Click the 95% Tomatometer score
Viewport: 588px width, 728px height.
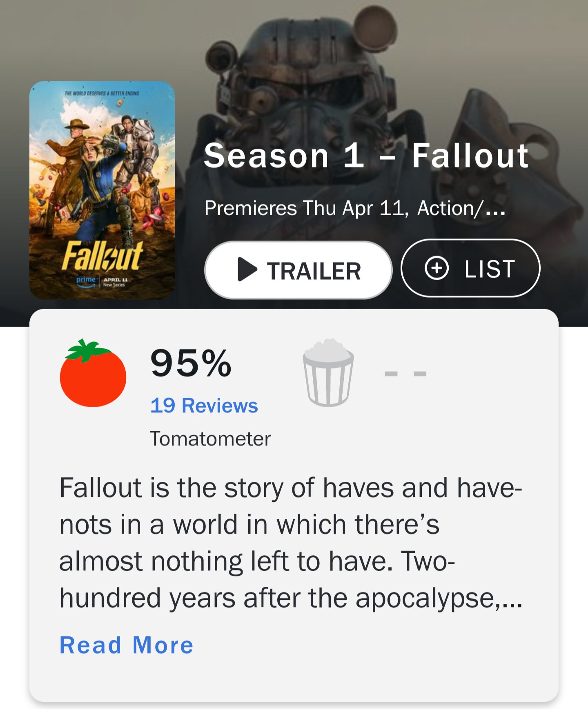click(x=191, y=363)
